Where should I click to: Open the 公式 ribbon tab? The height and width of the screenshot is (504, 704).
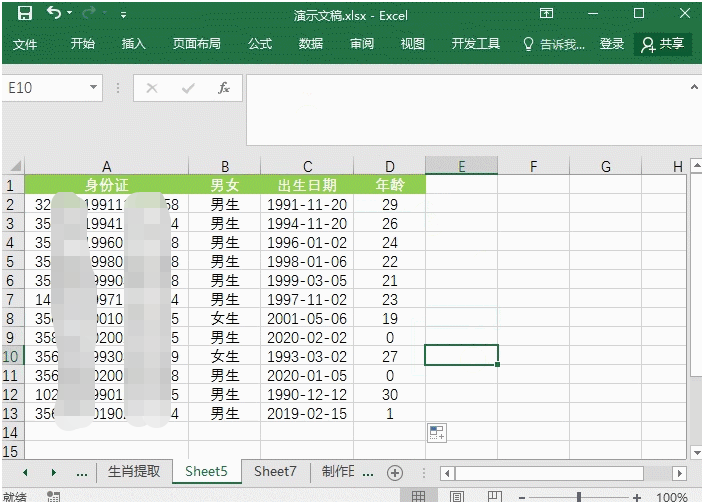point(260,44)
